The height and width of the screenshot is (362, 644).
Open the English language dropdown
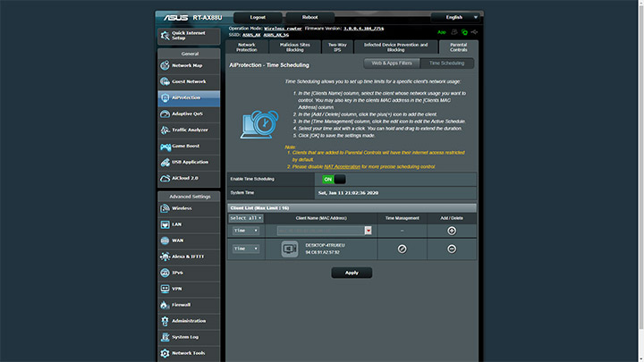(457, 17)
